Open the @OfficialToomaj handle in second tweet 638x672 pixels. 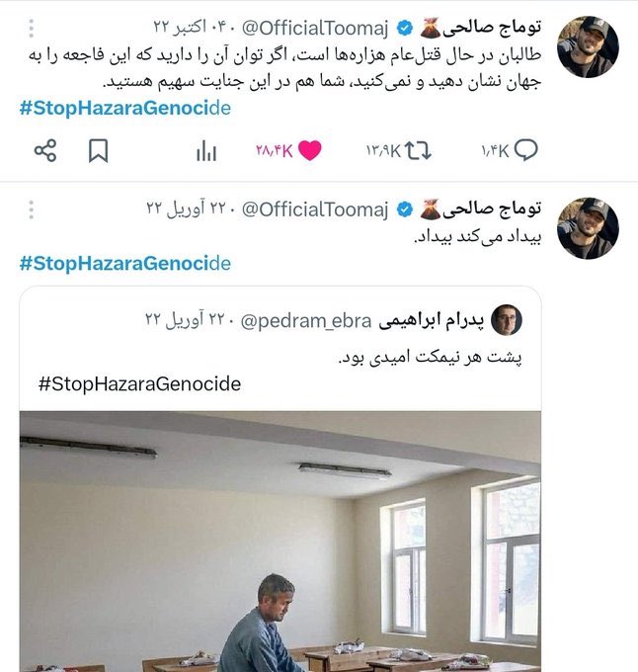(315, 210)
